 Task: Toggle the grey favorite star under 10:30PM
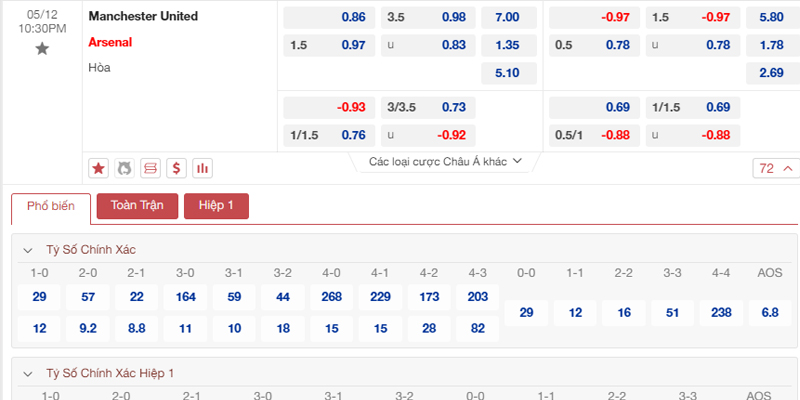tap(42, 49)
